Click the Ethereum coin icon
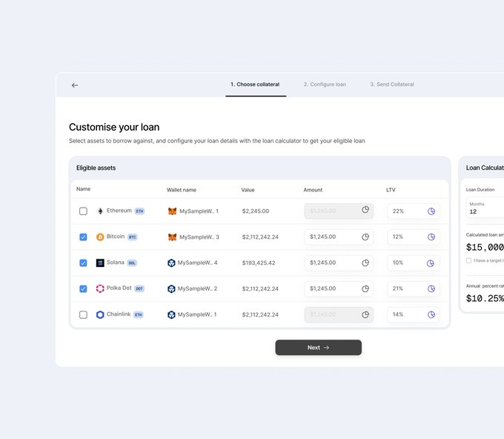504x439 pixels. [100, 211]
